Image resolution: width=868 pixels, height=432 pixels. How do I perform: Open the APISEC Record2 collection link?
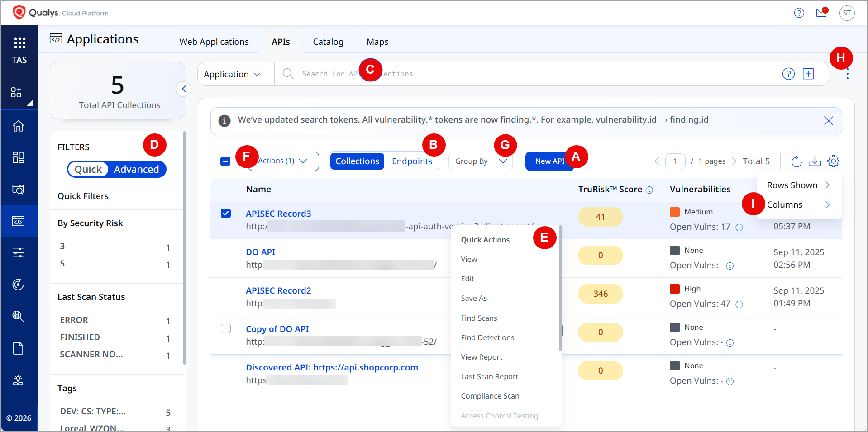pyautogui.click(x=278, y=290)
